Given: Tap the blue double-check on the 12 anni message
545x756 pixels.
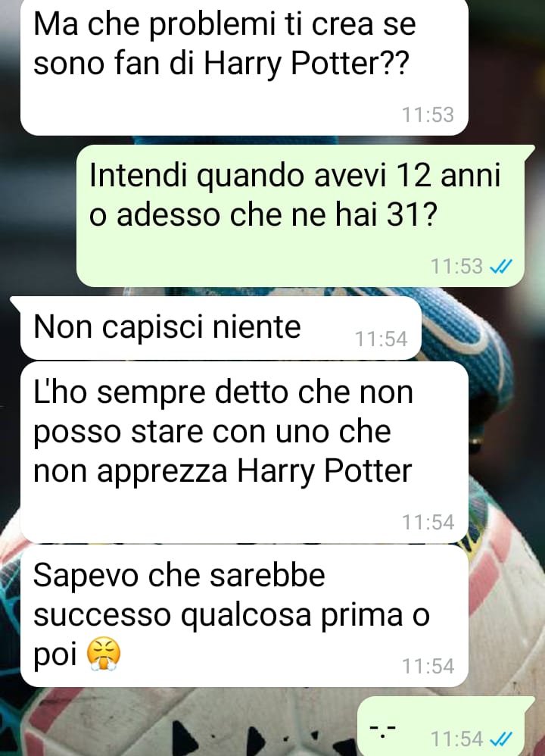Looking at the screenshot, I should pyautogui.click(x=500, y=266).
